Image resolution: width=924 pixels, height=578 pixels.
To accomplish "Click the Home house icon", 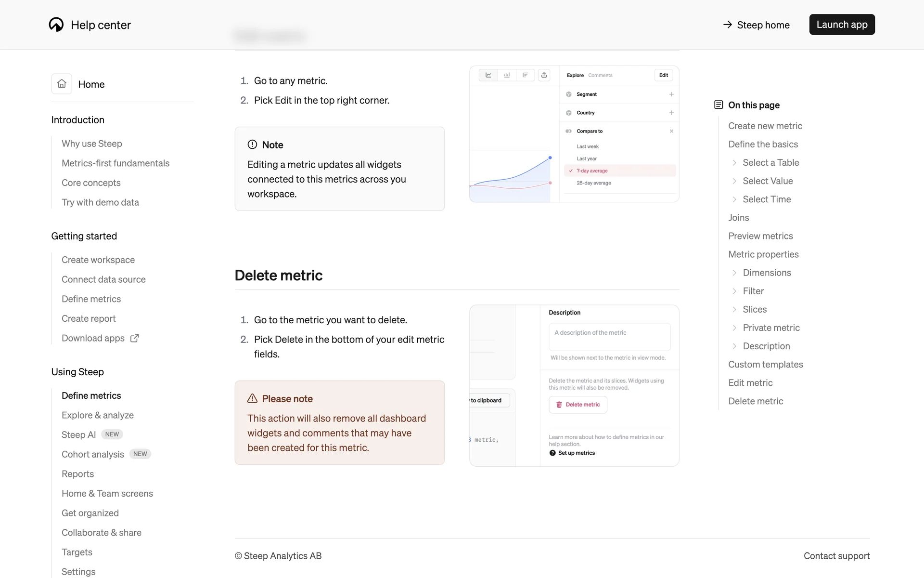I will (62, 84).
